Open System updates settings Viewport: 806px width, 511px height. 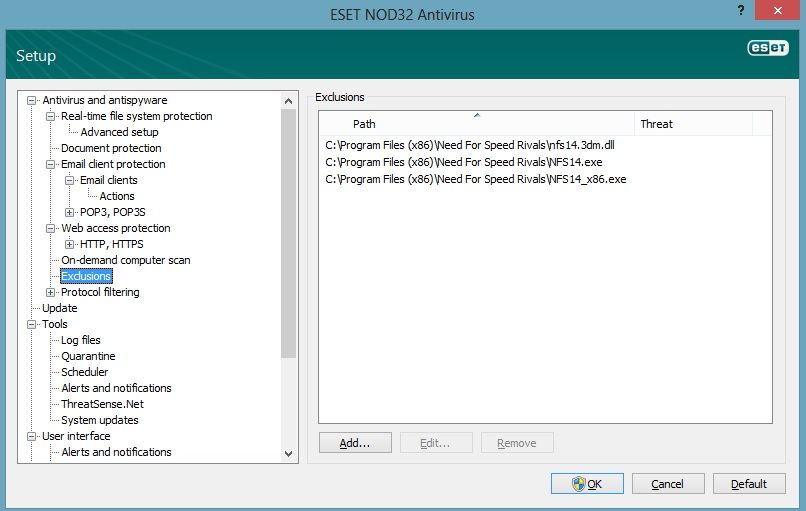point(100,420)
